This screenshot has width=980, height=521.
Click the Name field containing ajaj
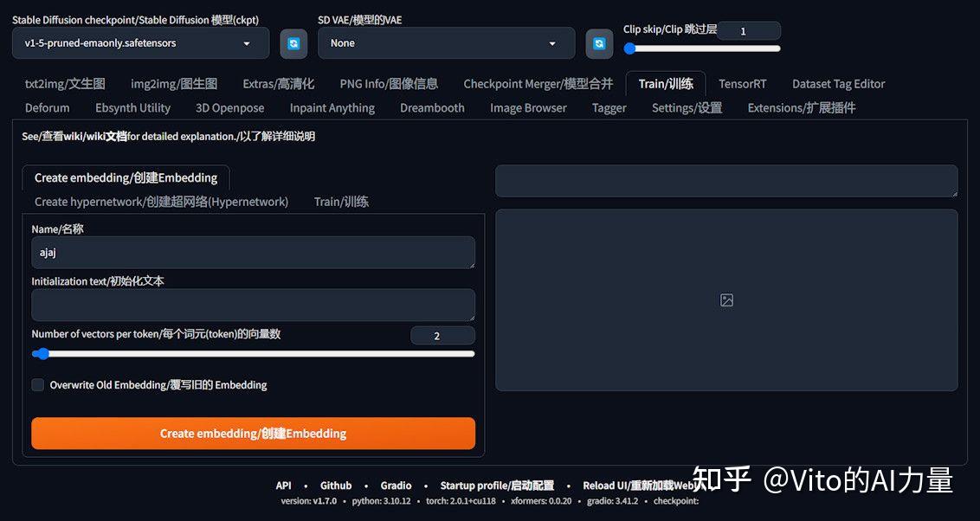coord(253,253)
